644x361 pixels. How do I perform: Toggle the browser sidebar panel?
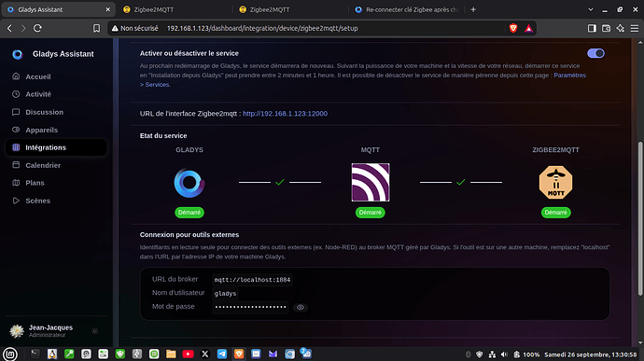[592, 28]
